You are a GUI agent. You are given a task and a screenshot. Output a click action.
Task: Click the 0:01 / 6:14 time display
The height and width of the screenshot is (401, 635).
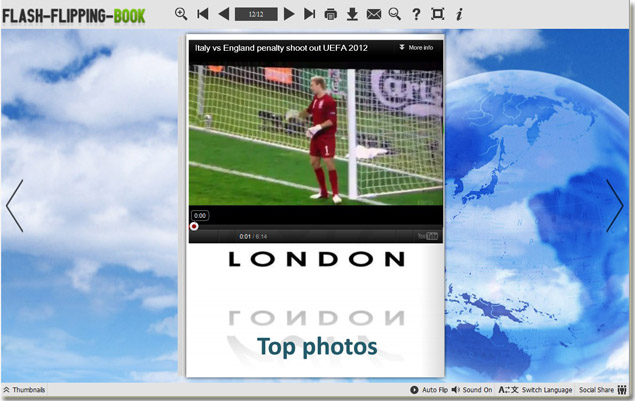pyautogui.click(x=253, y=237)
